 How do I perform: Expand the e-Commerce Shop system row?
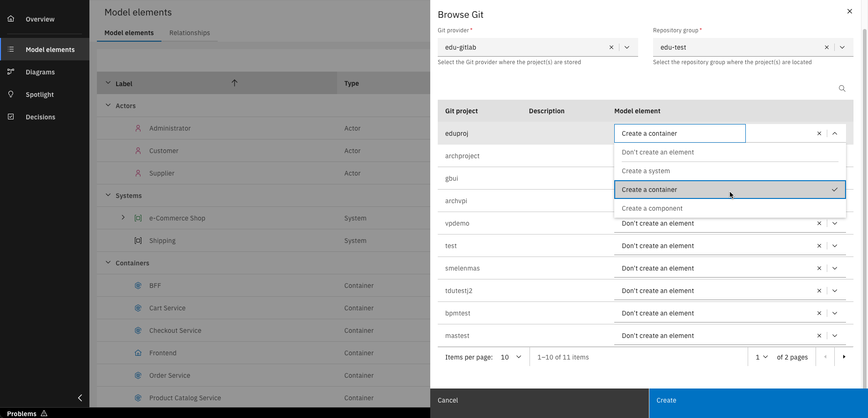click(123, 218)
